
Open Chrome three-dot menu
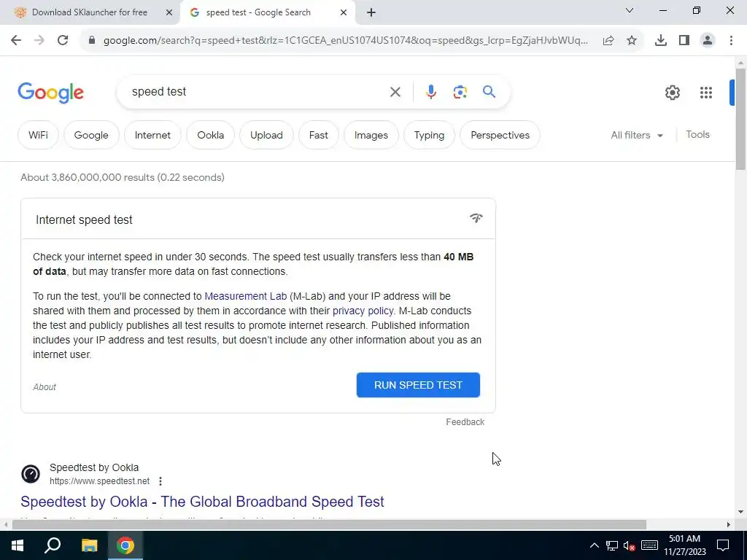[x=731, y=41]
